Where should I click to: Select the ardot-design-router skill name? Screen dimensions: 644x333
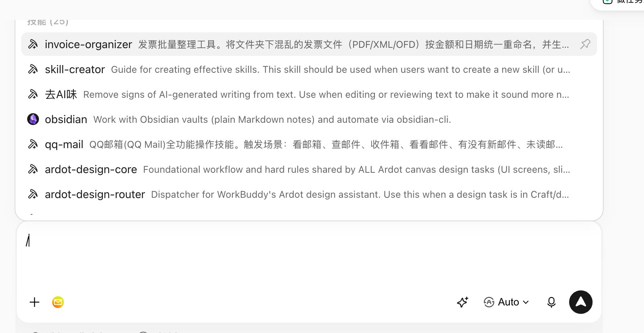[x=95, y=194]
